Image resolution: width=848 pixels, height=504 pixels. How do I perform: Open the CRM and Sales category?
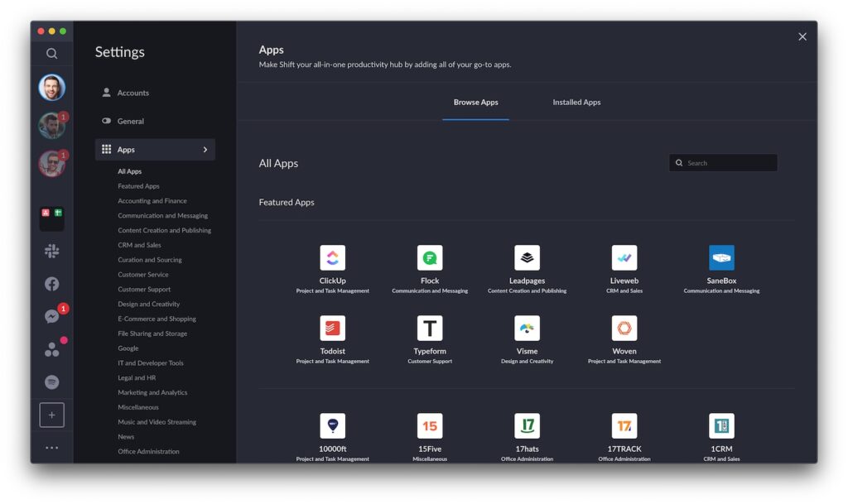pos(139,245)
